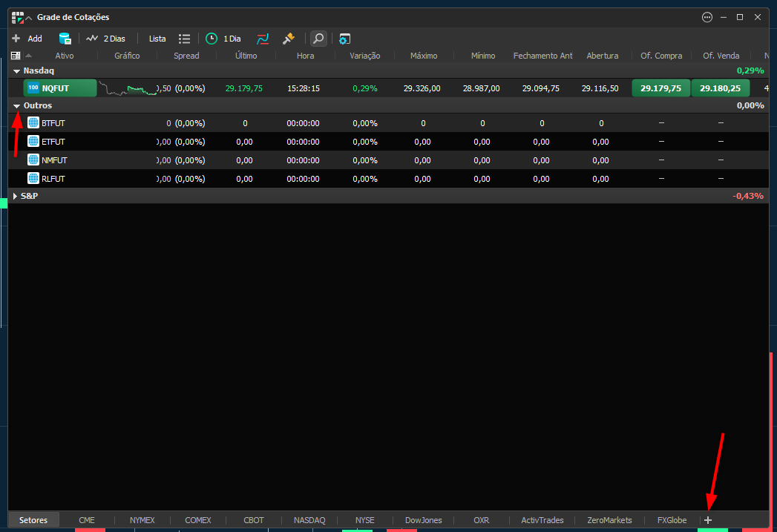Image resolution: width=777 pixels, height=532 pixels.
Task: Click the Fechamento Ant column header
Action: coord(542,56)
